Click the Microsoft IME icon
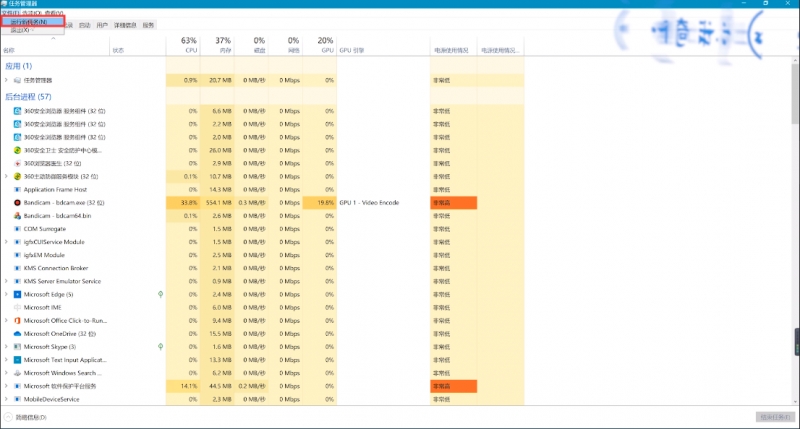The image size is (800, 429). tap(17, 308)
